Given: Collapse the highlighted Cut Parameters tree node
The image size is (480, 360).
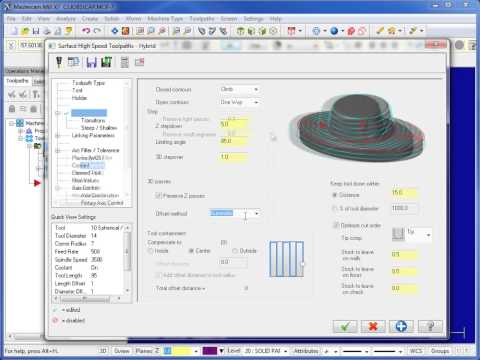Looking at the screenshot, I should coord(57,113).
